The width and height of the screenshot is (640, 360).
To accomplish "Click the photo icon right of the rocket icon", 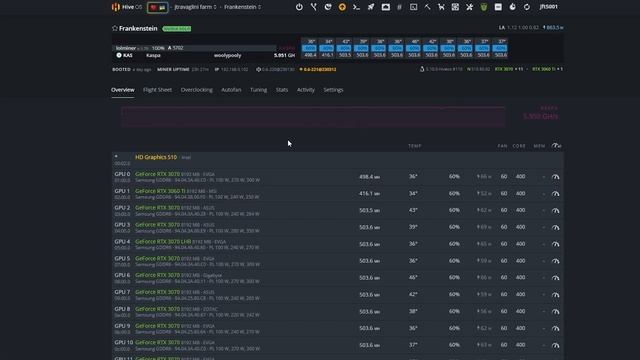I will [385, 7].
